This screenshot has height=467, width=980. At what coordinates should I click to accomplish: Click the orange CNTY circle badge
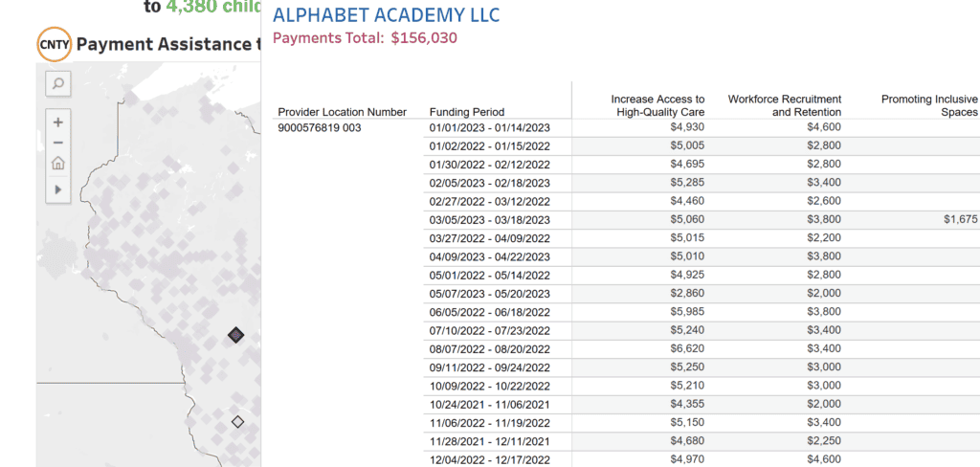55,44
